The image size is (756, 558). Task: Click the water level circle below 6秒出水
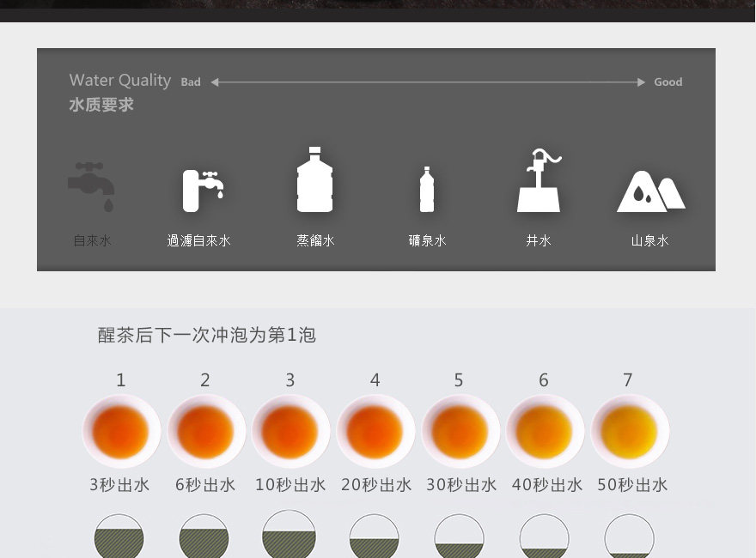click(x=204, y=536)
